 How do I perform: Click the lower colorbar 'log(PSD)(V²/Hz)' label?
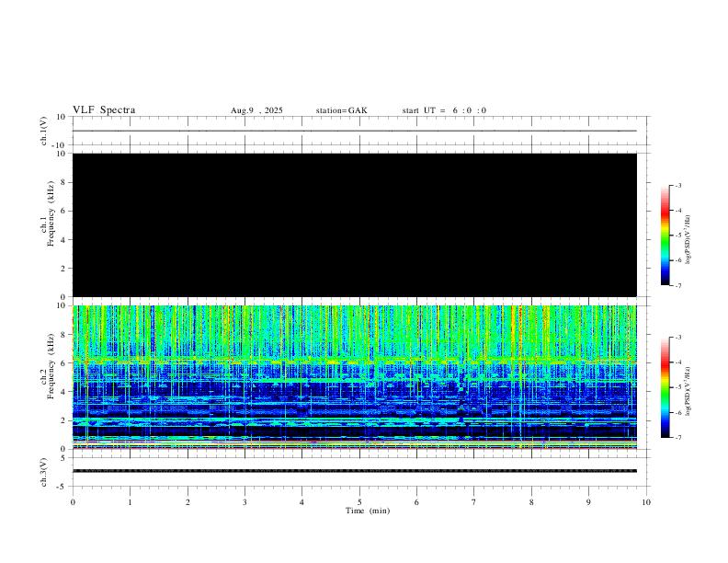pyautogui.click(x=688, y=391)
